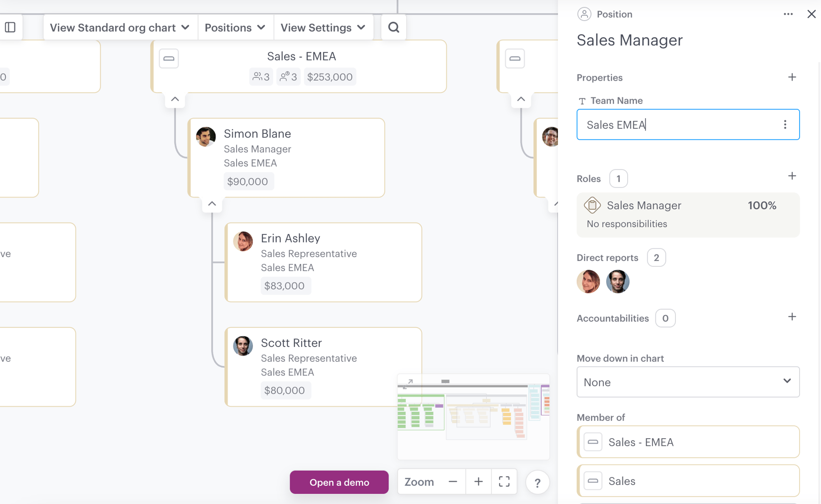The width and height of the screenshot is (821, 504).
Task: Zoom in with the plus button
Action: coord(478,482)
